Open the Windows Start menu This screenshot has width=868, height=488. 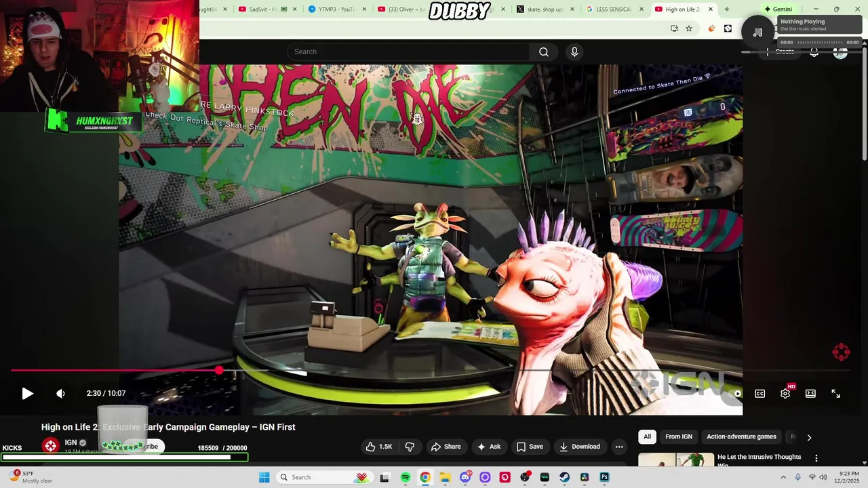pos(264,477)
